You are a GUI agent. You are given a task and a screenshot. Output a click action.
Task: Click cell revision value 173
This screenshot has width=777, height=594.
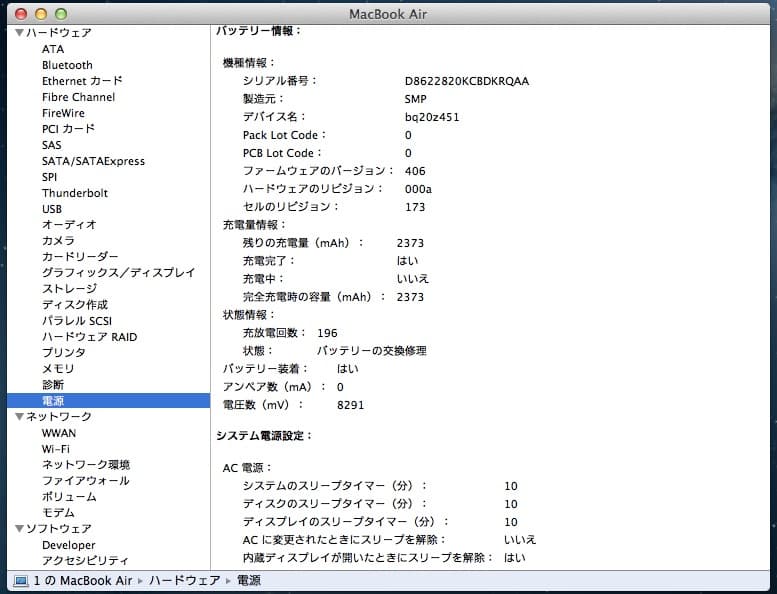tap(415, 207)
